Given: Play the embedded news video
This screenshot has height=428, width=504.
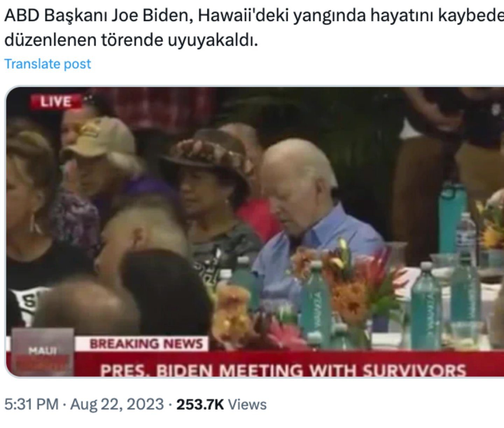Looking at the screenshot, I should click(x=255, y=232).
